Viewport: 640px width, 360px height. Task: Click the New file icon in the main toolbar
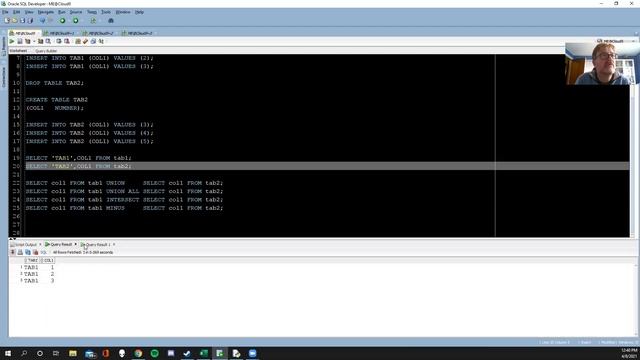pos(7,21)
